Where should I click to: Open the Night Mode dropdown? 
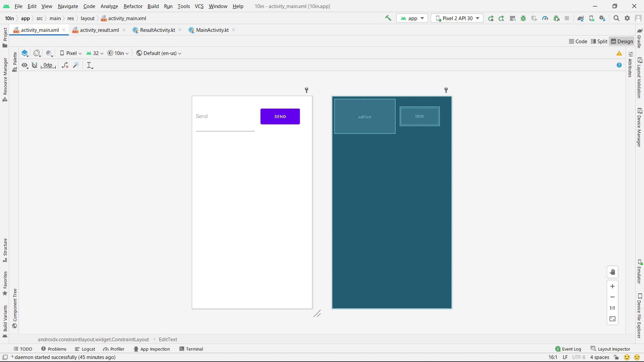tap(50, 53)
